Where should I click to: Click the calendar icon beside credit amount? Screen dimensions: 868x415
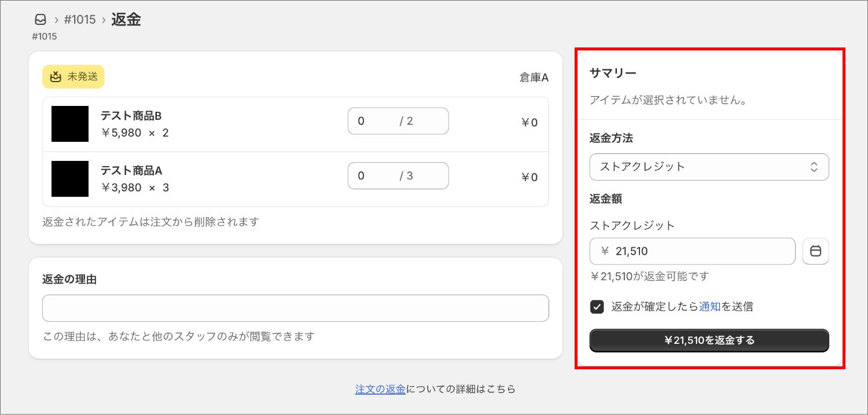(x=816, y=251)
